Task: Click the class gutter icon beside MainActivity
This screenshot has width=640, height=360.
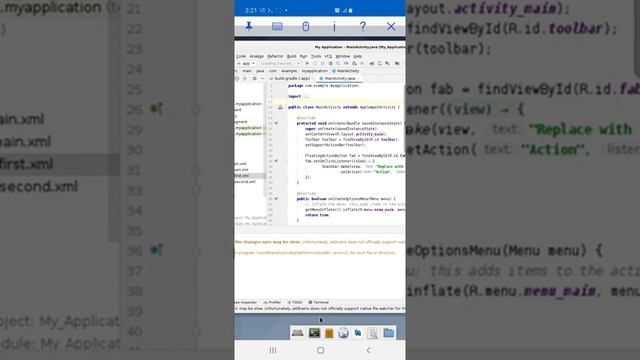Action: (280, 107)
